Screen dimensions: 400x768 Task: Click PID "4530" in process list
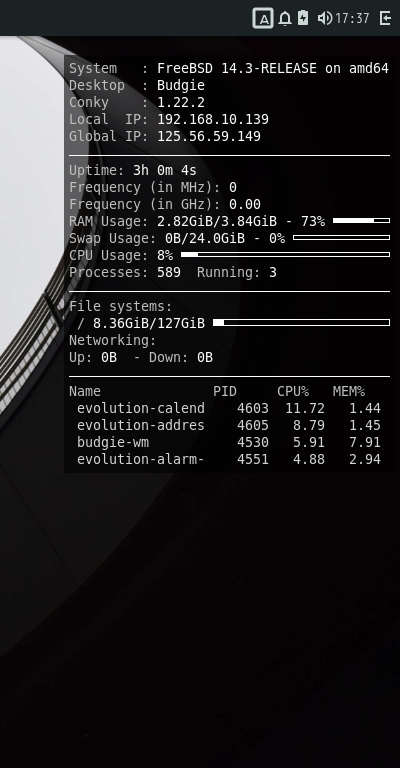point(253,442)
